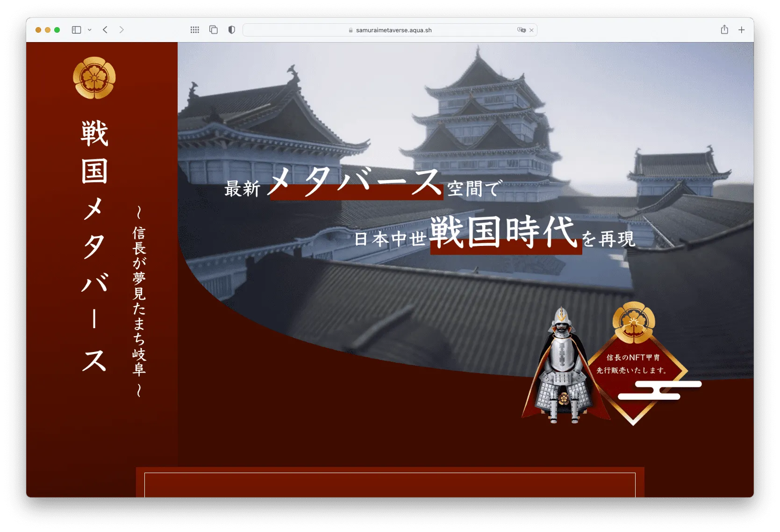Click the gold crest atop the NFT banner
The image size is (780, 532).
(634, 322)
